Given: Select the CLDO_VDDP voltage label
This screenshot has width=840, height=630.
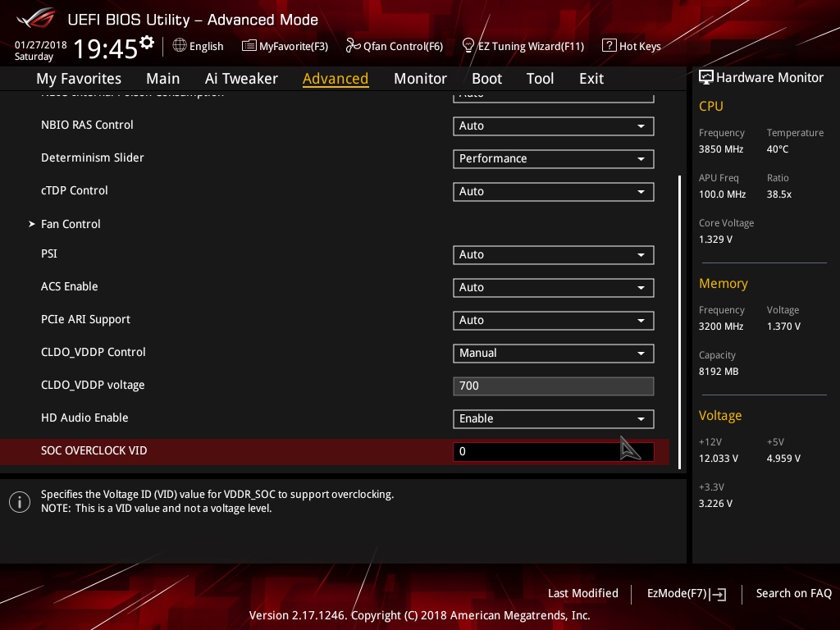Looking at the screenshot, I should click(x=93, y=386).
